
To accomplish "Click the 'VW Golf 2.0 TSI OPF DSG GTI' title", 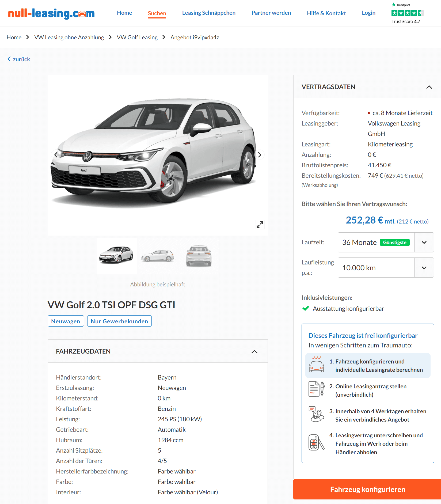I will click(x=111, y=305).
